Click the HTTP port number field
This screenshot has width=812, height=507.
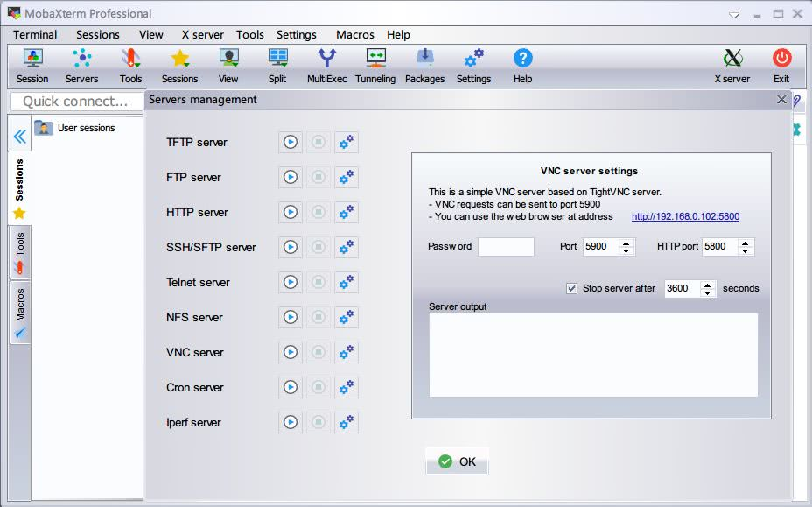pos(721,247)
